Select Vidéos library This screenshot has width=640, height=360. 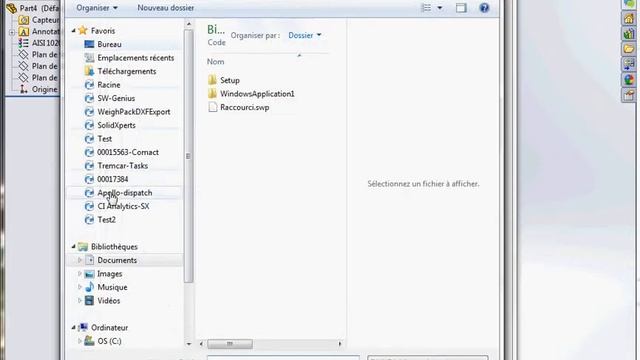pos(109,300)
